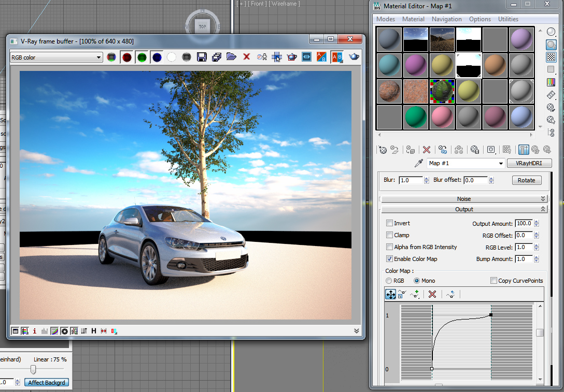Delete curve point in Color Map toolbar
The height and width of the screenshot is (392, 564).
tap(432, 294)
